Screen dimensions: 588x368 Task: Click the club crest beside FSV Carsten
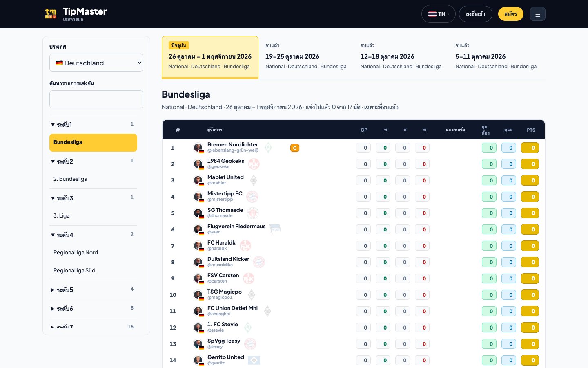click(x=249, y=278)
